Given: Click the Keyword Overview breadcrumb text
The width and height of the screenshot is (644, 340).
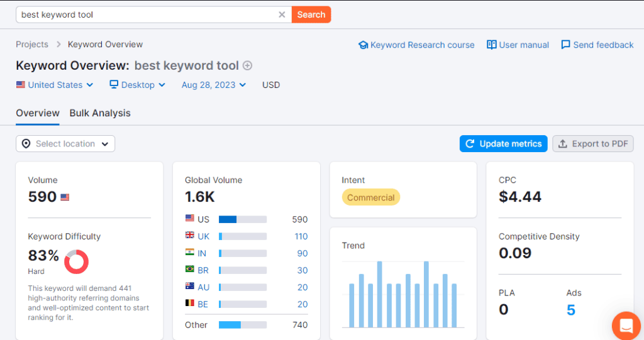Looking at the screenshot, I should pyautogui.click(x=105, y=45).
